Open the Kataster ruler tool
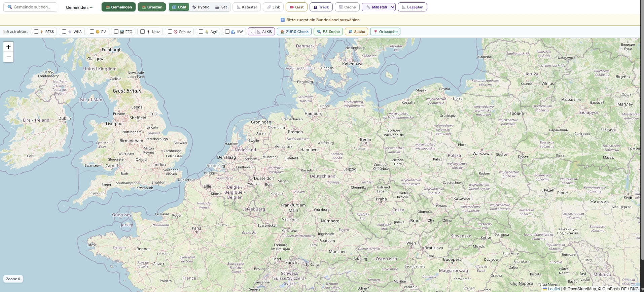 (247, 7)
